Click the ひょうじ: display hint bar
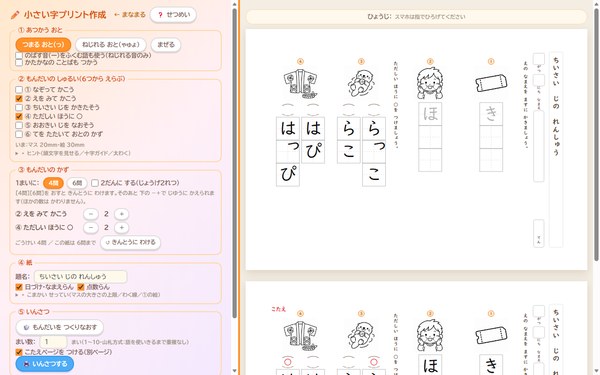Viewport: 600px width, 375px height. (x=416, y=17)
